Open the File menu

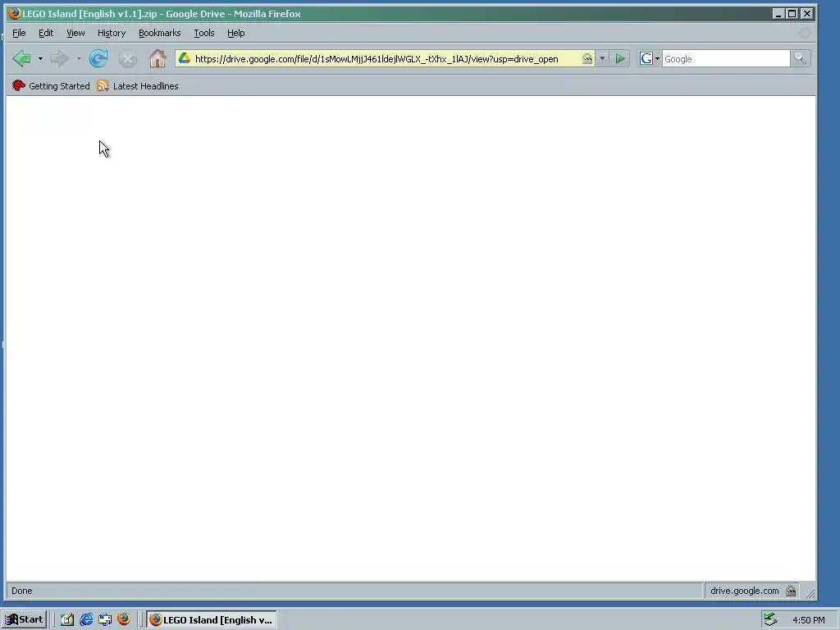(x=20, y=33)
